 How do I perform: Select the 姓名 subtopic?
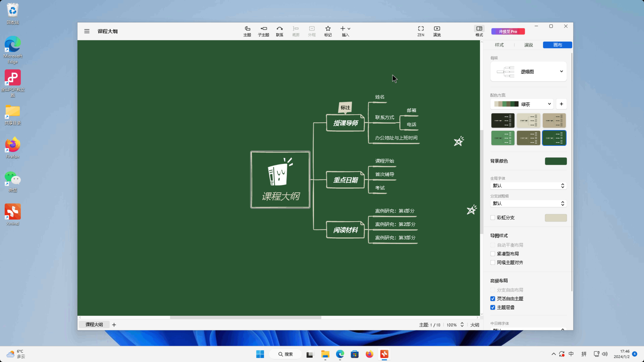pos(380,97)
